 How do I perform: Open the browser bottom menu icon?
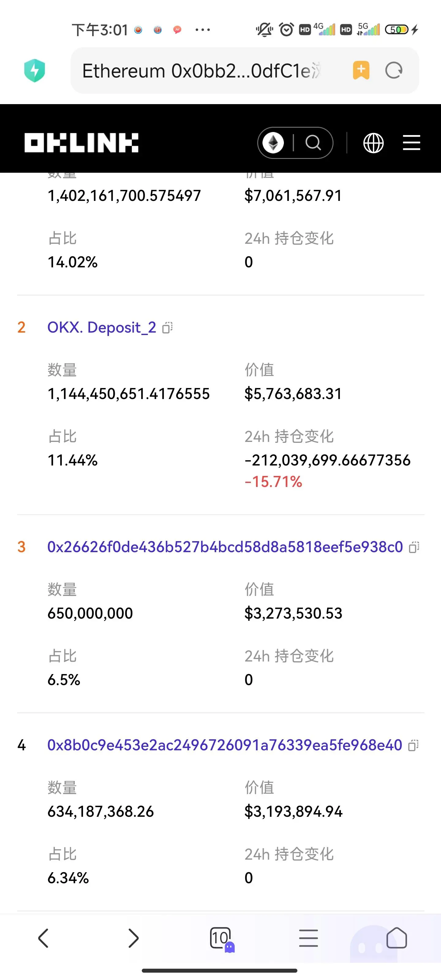(309, 938)
